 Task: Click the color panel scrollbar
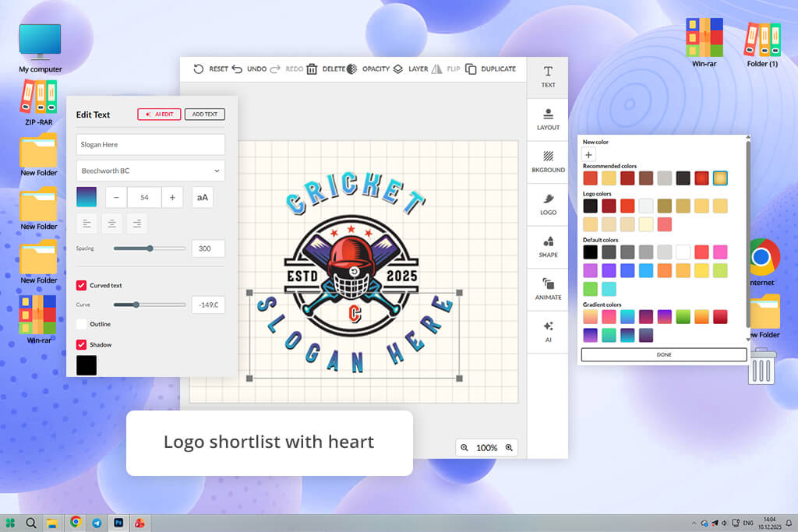click(748, 234)
